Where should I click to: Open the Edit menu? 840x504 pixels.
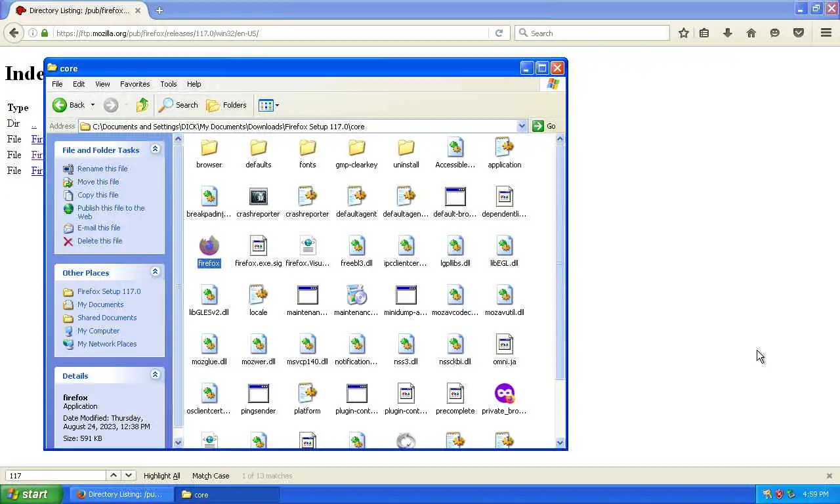point(79,84)
